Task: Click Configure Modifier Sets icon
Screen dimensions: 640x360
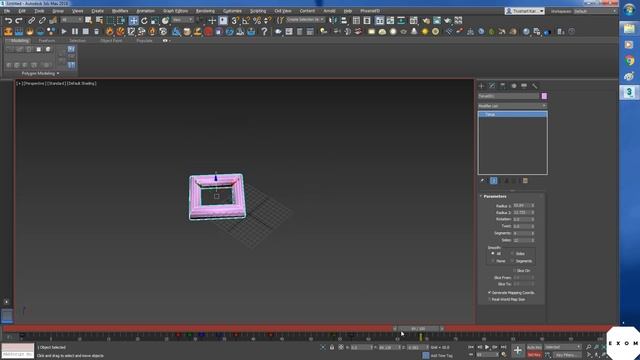Action: pyautogui.click(x=525, y=180)
